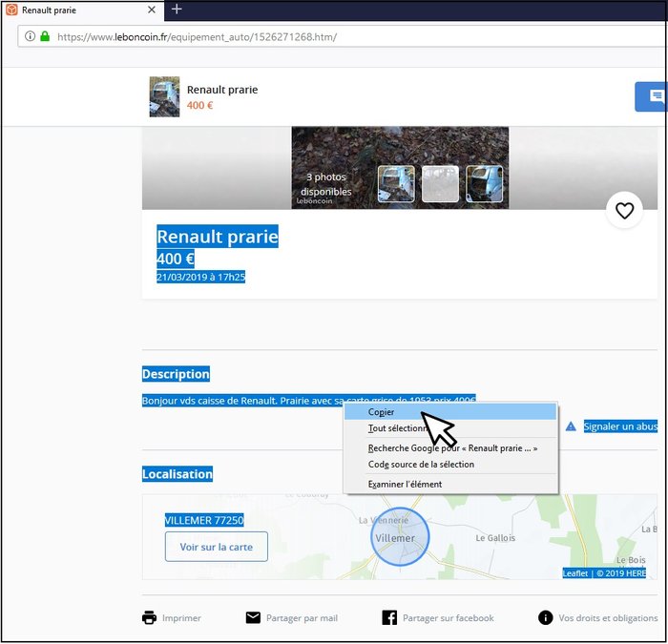Click the blue message button at top right
The width and height of the screenshot is (668, 644).
click(652, 96)
